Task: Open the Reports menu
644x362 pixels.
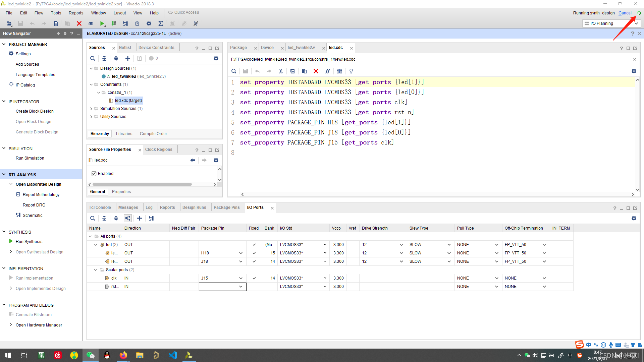Action: pos(76,13)
